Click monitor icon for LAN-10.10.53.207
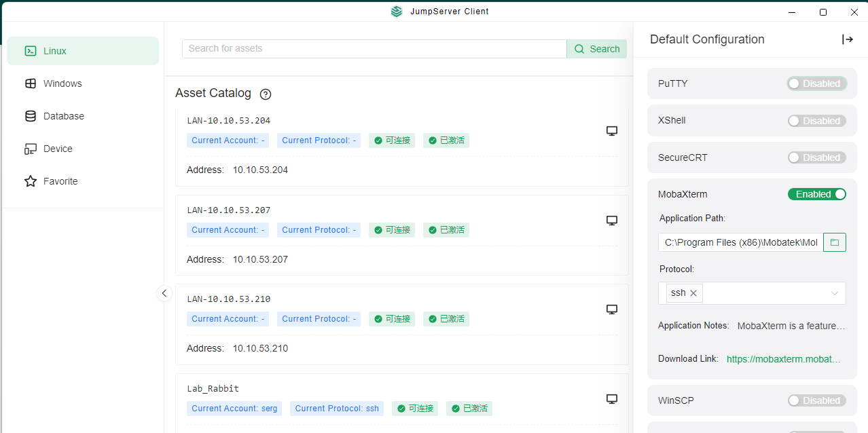This screenshot has width=868, height=433. (x=611, y=221)
